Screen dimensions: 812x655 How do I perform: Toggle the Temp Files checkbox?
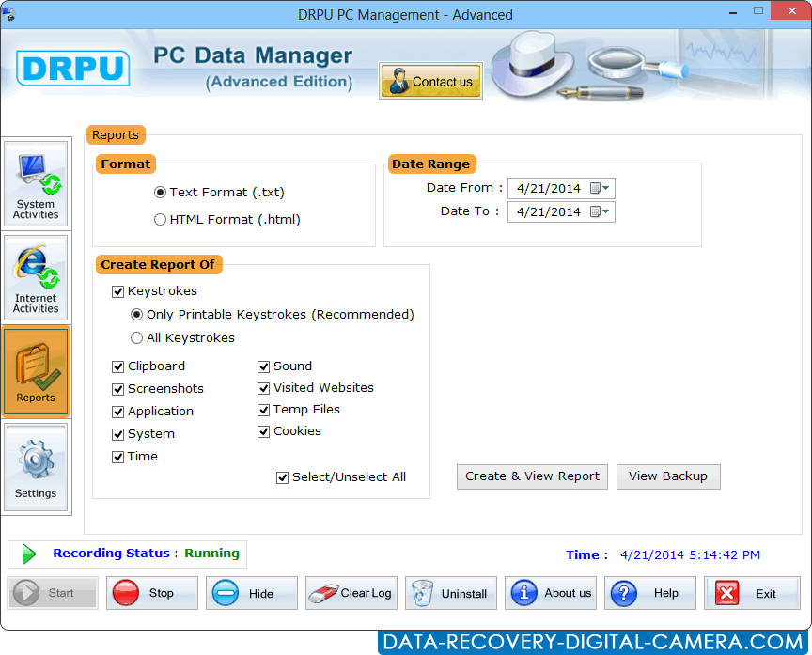point(263,410)
